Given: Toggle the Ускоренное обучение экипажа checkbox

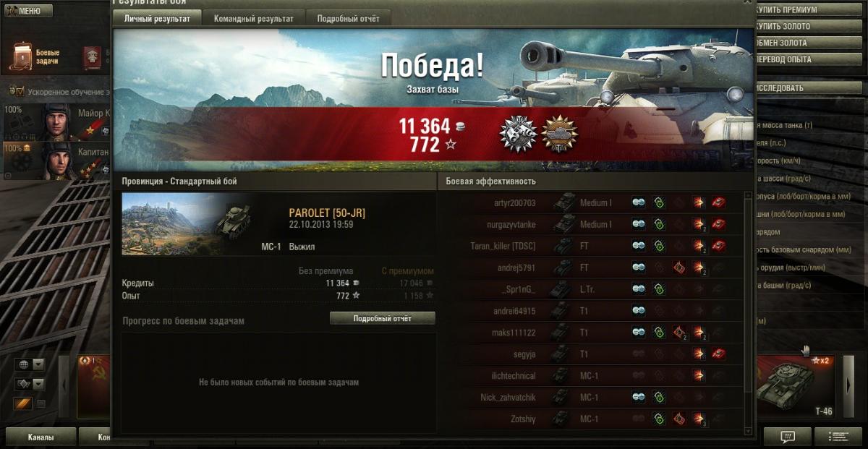Looking at the screenshot, I should (20, 92).
